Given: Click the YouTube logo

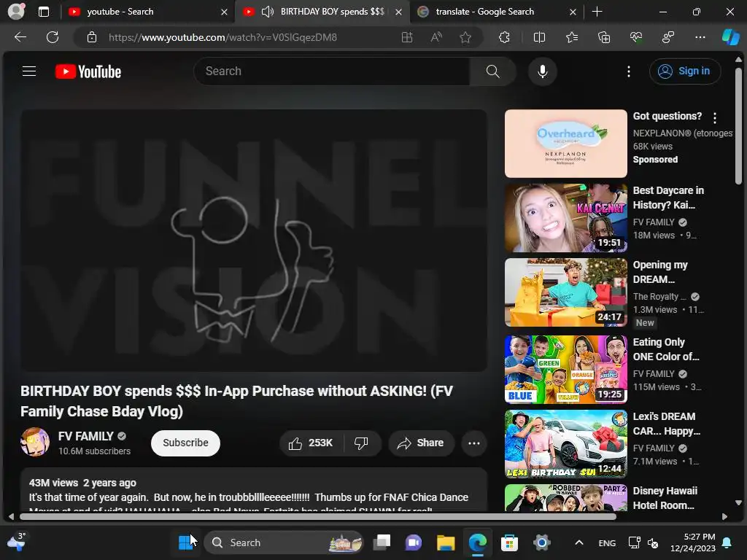Looking at the screenshot, I should (x=88, y=71).
